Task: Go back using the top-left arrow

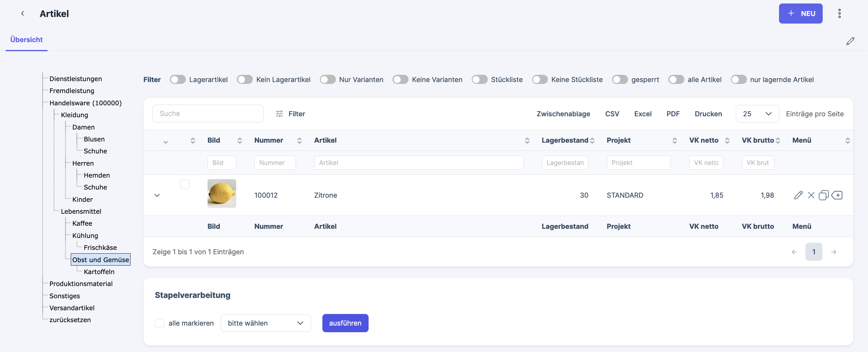Action: [23, 14]
